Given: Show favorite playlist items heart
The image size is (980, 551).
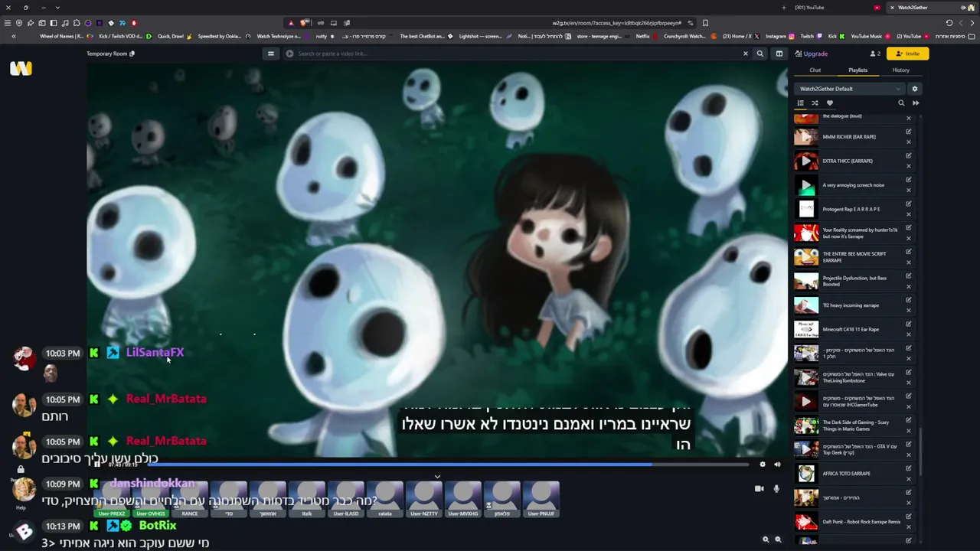Looking at the screenshot, I should (x=829, y=103).
